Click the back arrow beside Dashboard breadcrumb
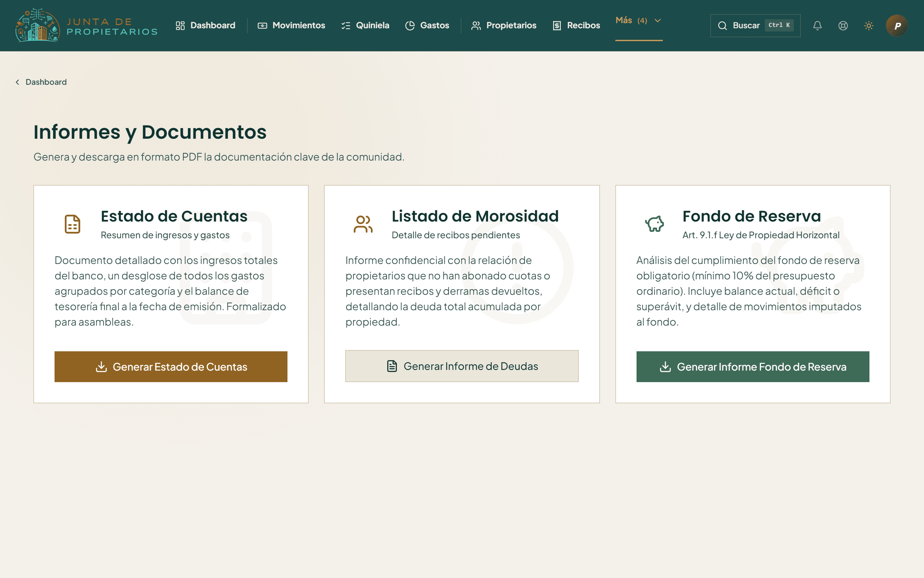 click(x=18, y=82)
